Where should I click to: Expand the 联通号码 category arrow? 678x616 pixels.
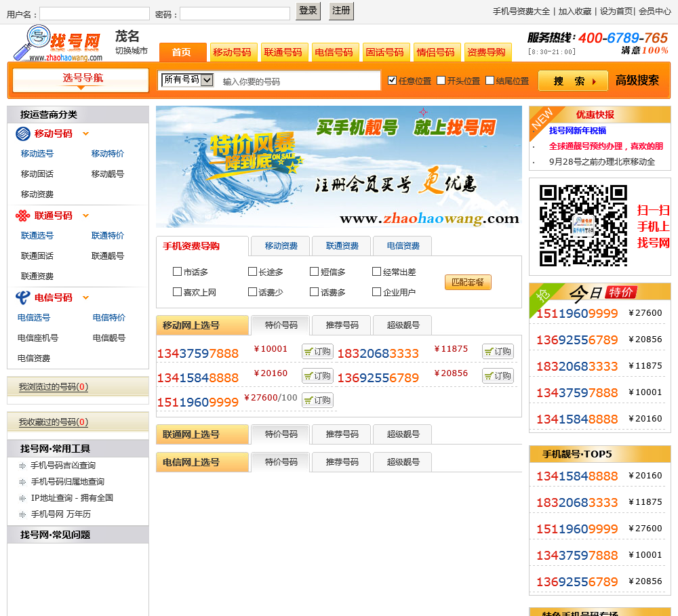point(85,215)
